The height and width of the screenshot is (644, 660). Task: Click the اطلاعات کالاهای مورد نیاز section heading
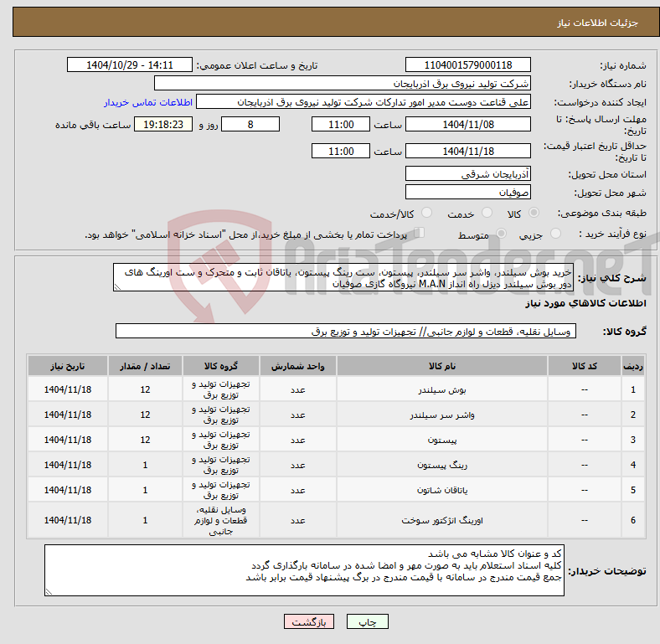tap(585, 303)
